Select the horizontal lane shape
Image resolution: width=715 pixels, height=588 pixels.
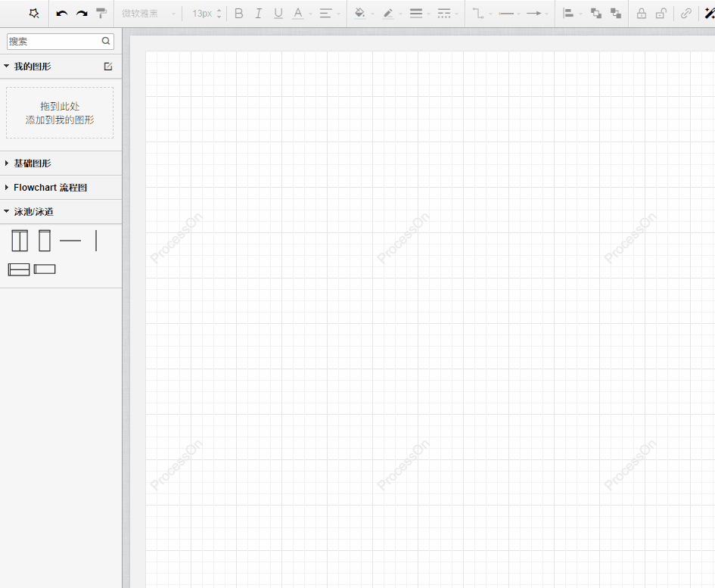pos(45,269)
